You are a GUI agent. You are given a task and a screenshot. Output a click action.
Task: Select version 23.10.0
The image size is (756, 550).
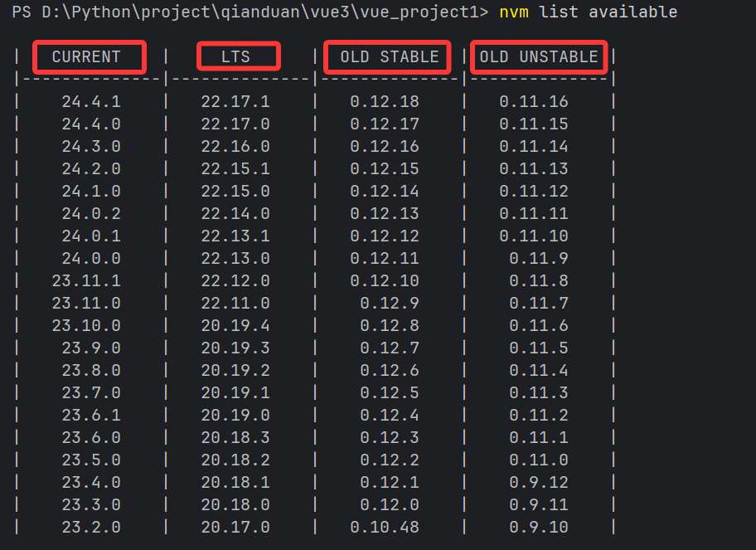coord(86,326)
